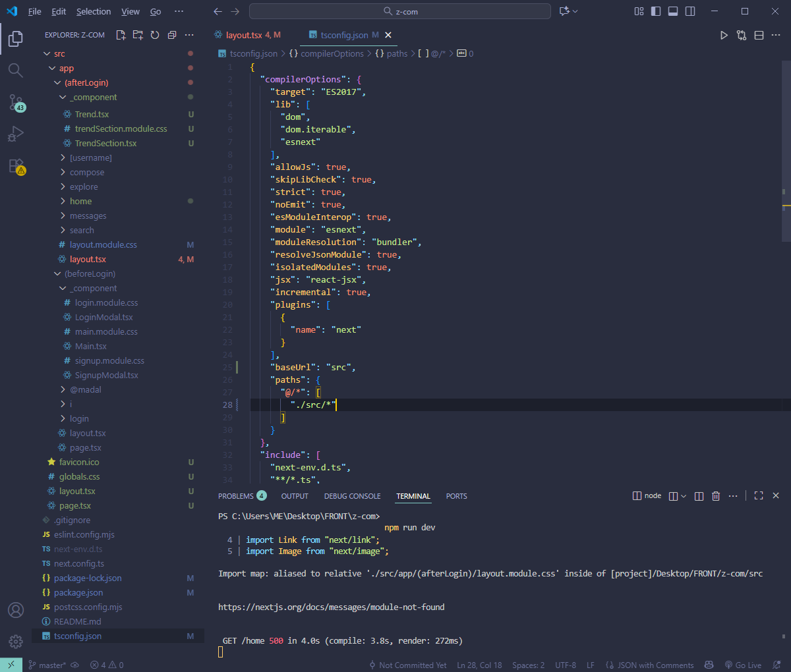This screenshot has height=672, width=791.
Task: Open editor more actions ellipsis
Action: [776, 35]
